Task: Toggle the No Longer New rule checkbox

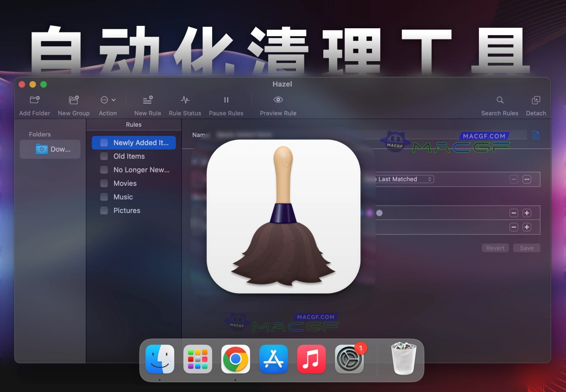Action: [x=104, y=170]
